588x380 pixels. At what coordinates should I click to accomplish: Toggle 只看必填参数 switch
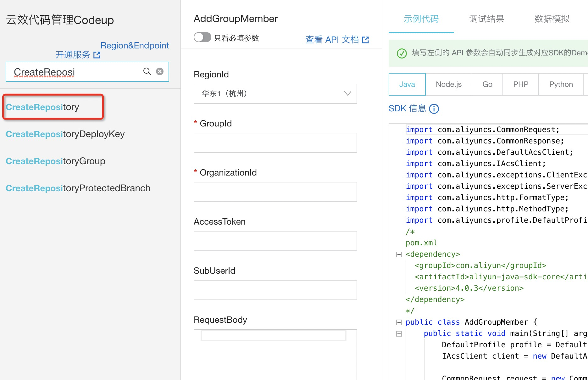click(x=202, y=37)
